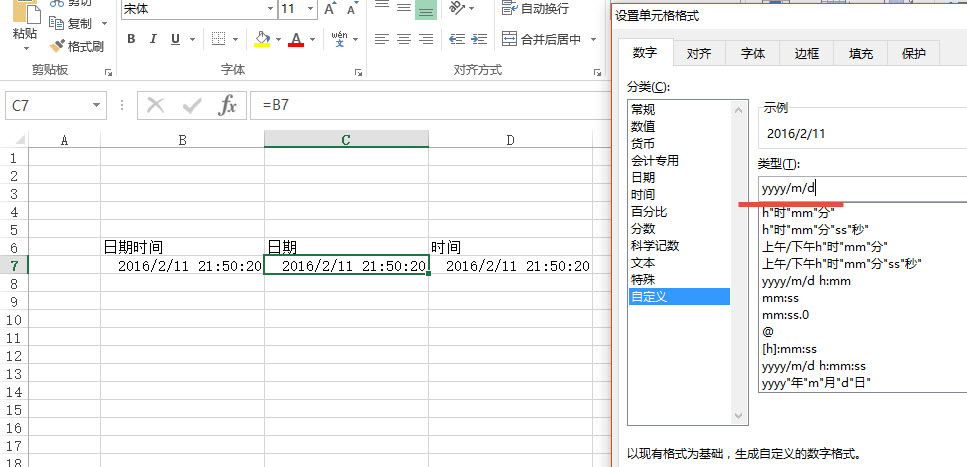This screenshot has height=467, width=967.
Task: Switch to the 对齐 tab
Action: [699, 54]
